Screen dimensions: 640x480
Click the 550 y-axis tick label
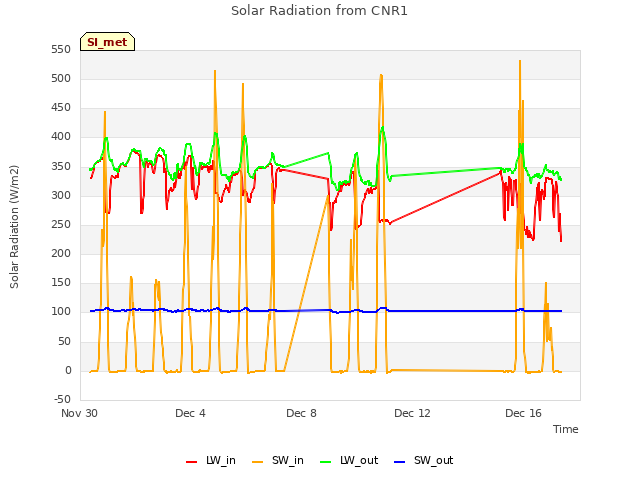tap(61, 49)
